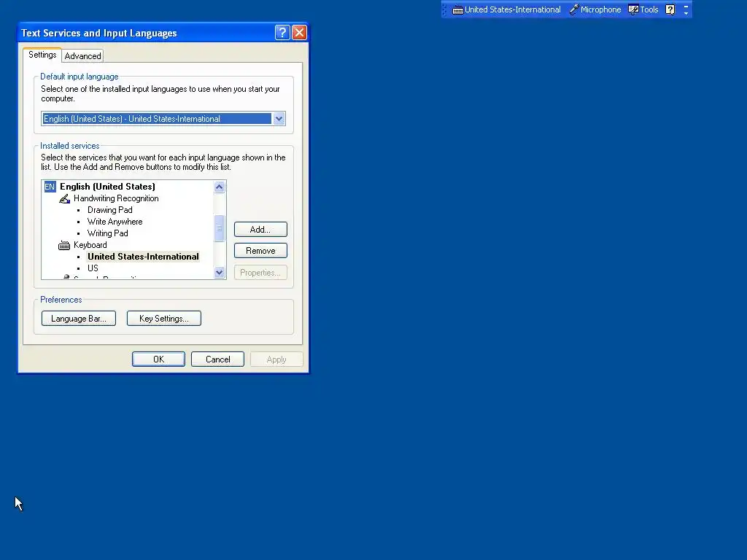Select the EN language icon in the list
Screen dimensions: 747x560
(50, 187)
